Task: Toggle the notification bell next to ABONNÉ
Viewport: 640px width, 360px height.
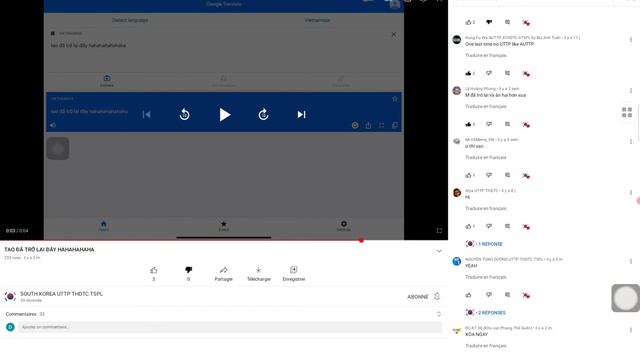Action: pos(437,296)
